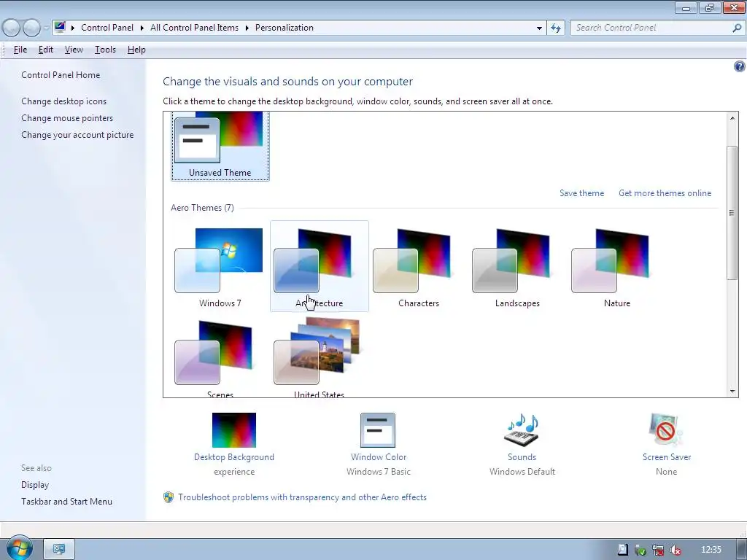Image resolution: width=747 pixels, height=560 pixels.
Task: Click the refresh button beside address bar
Action: [555, 28]
